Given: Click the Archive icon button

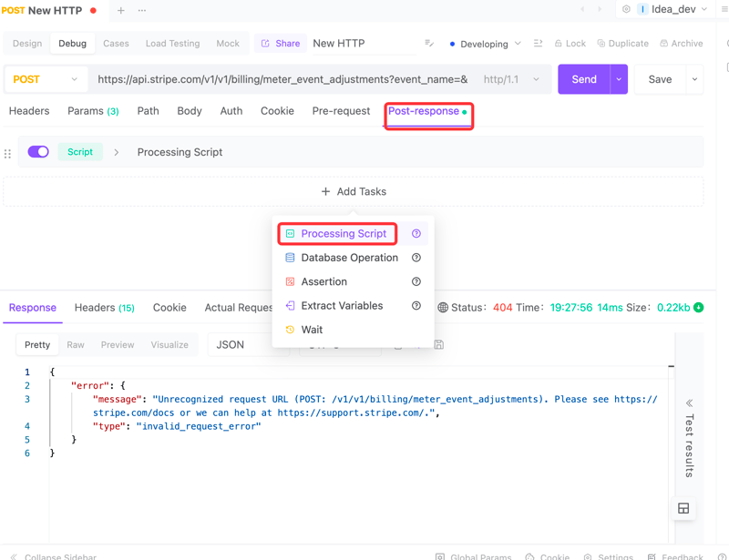Looking at the screenshot, I should 682,43.
